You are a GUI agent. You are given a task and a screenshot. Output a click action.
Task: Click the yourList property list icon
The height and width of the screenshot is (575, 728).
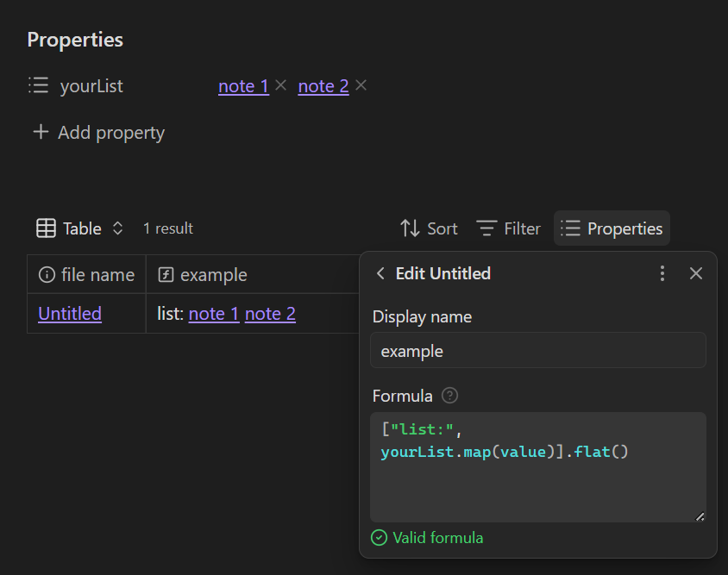pos(38,86)
